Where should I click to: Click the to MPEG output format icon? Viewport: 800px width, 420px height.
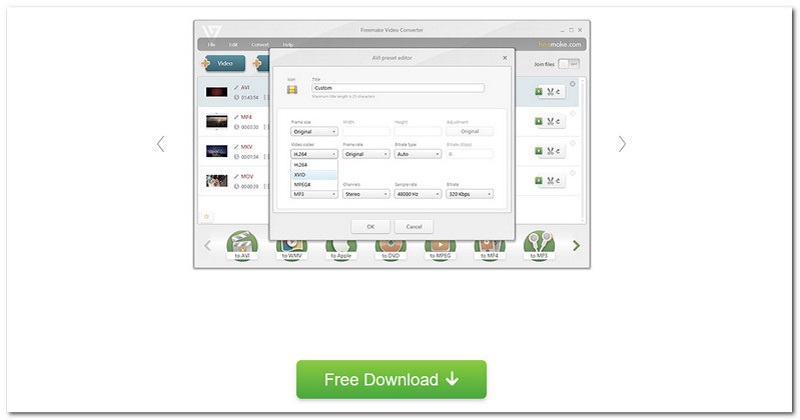click(440, 250)
